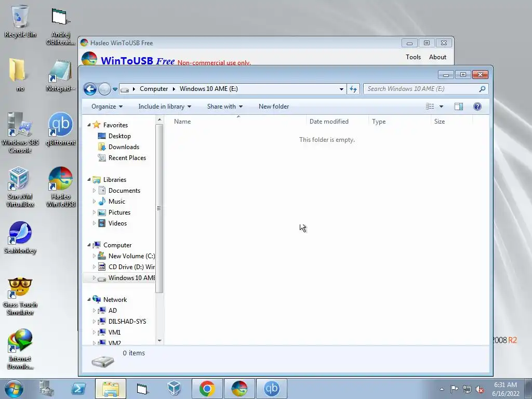Open the Organize dropdown menu
Image resolution: width=532 pixels, height=399 pixels.
[x=107, y=107]
